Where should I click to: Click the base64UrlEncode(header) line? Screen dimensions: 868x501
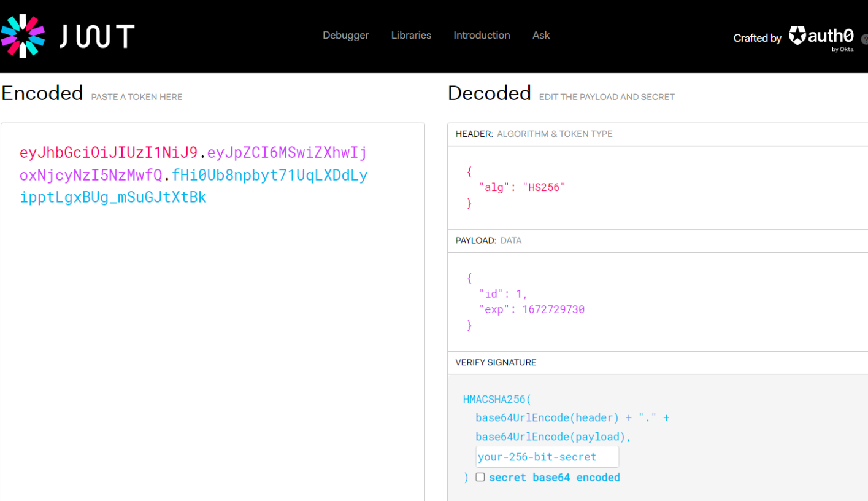pos(572,418)
